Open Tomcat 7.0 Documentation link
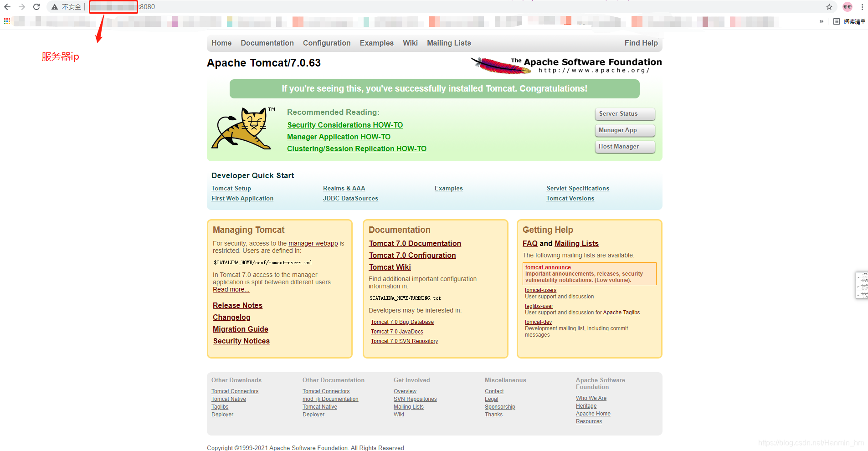This screenshot has width=868, height=451. 415,243
